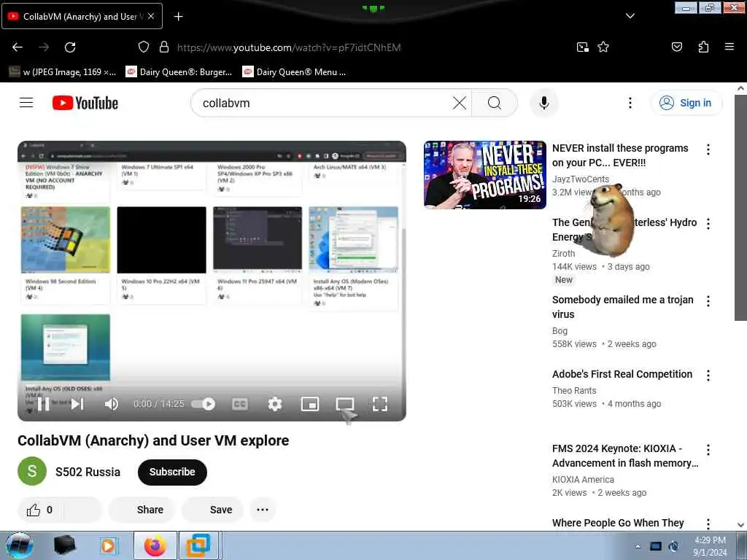Show hidden system tray icons arrow
This screenshot has width=747, height=560.
coord(638,546)
